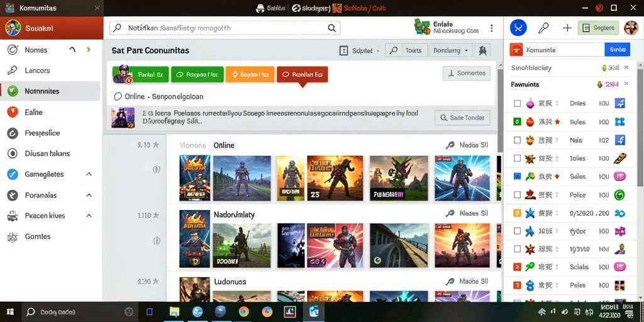
Task: Tick the checkbox in the Police row
Action: click(517, 195)
